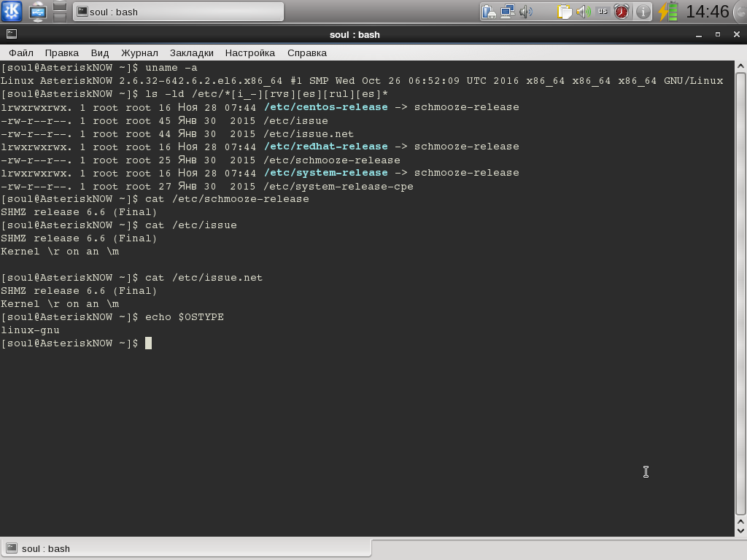747x560 pixels.
Task: Open the Настройка menu
Action: pos(249,52)
